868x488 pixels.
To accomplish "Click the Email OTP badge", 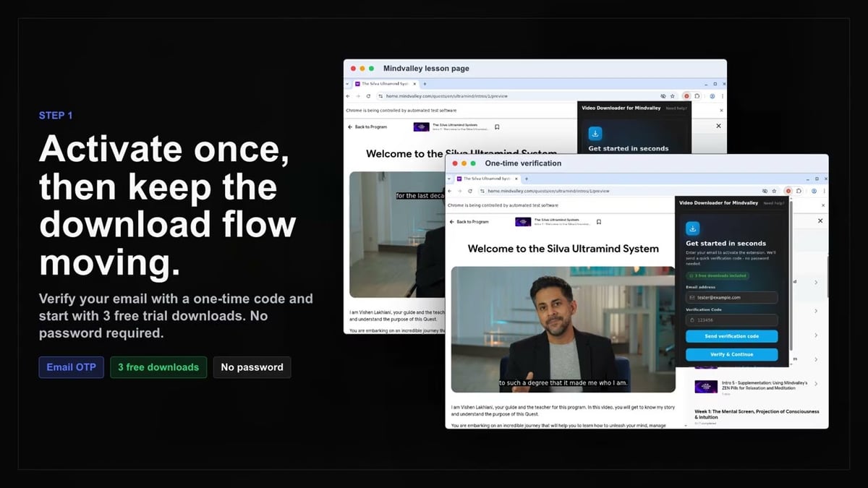I will click(71, 367).
